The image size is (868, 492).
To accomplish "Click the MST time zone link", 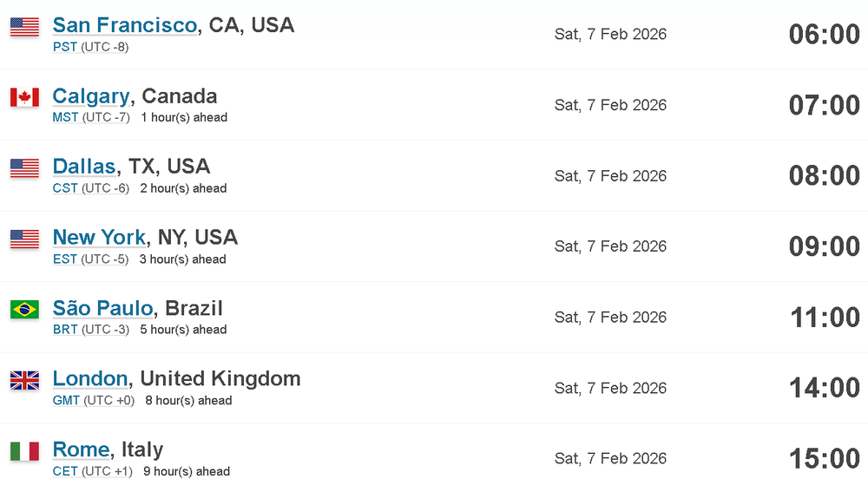I will tap(65, 118).
